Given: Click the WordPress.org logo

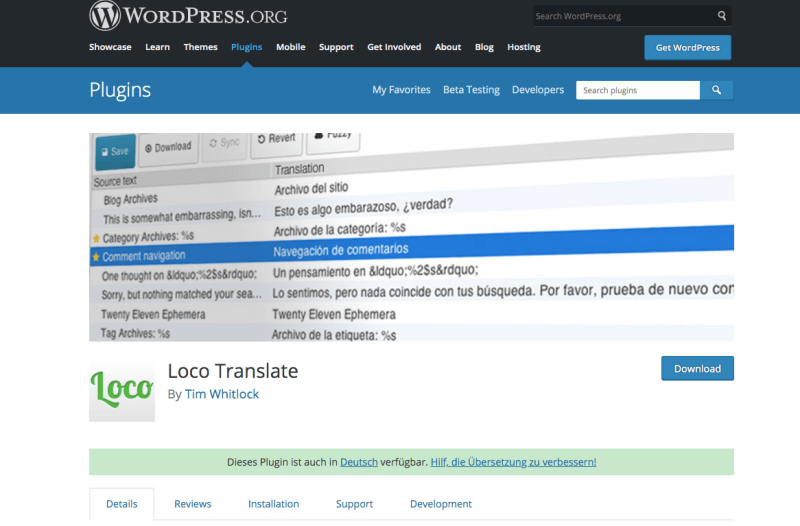Looking at the screenshot, I should point(188,15).
